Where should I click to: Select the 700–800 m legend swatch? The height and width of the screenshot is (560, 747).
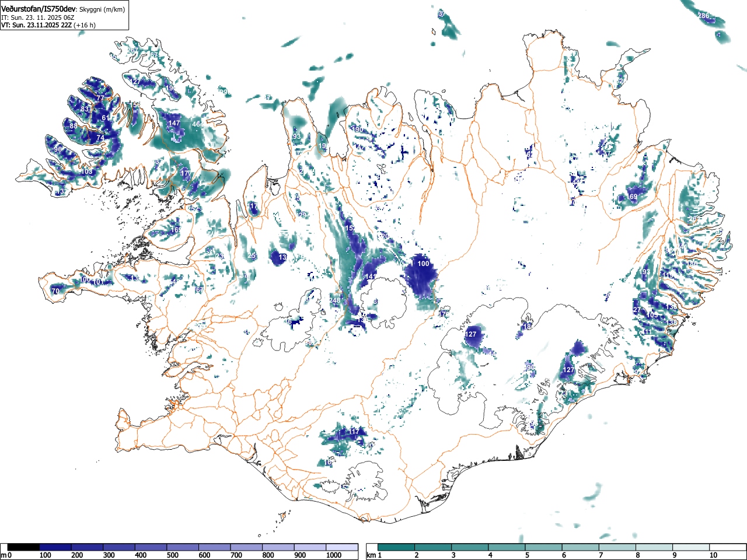[x=246, y=547]
